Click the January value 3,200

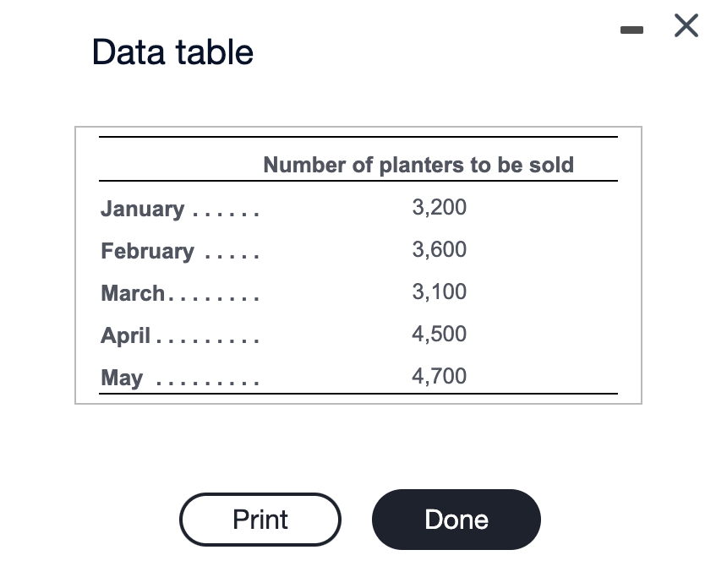(x=439, y=207)
